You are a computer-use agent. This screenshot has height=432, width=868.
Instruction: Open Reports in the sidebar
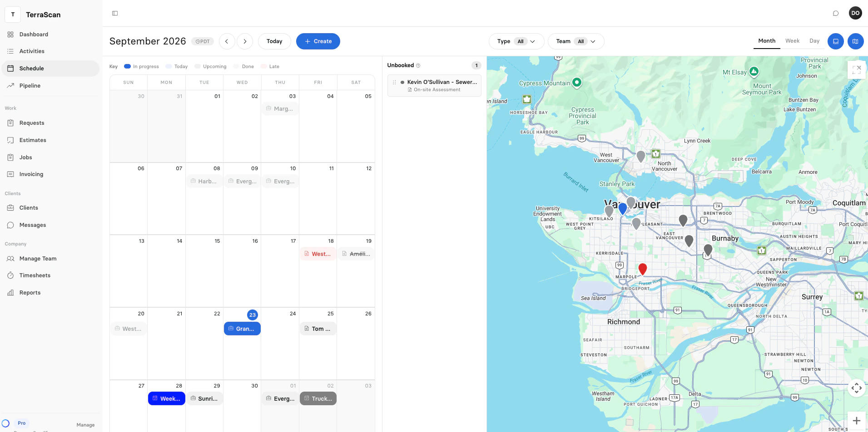pos(50,293)
